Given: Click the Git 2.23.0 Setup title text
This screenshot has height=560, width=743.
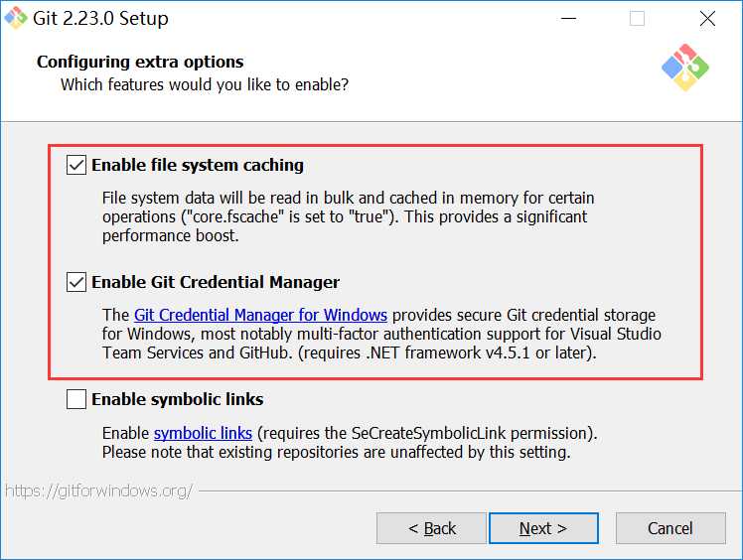Looking at the screenshot, I should 100,19.
